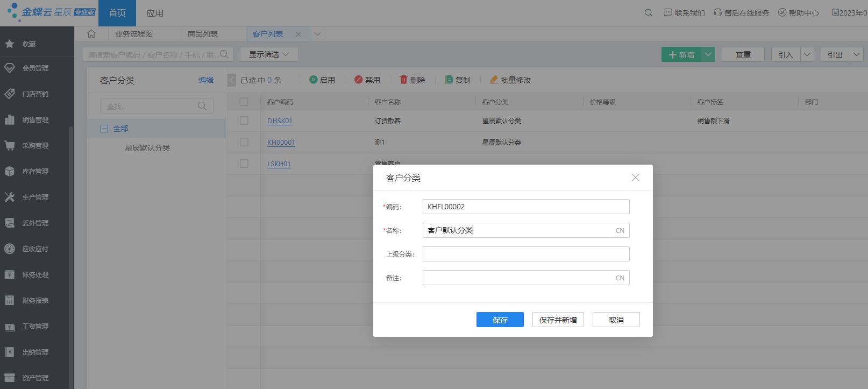868x389 pixels.
Task: Click the 名称 input field
Action: (x=526, y=230)
